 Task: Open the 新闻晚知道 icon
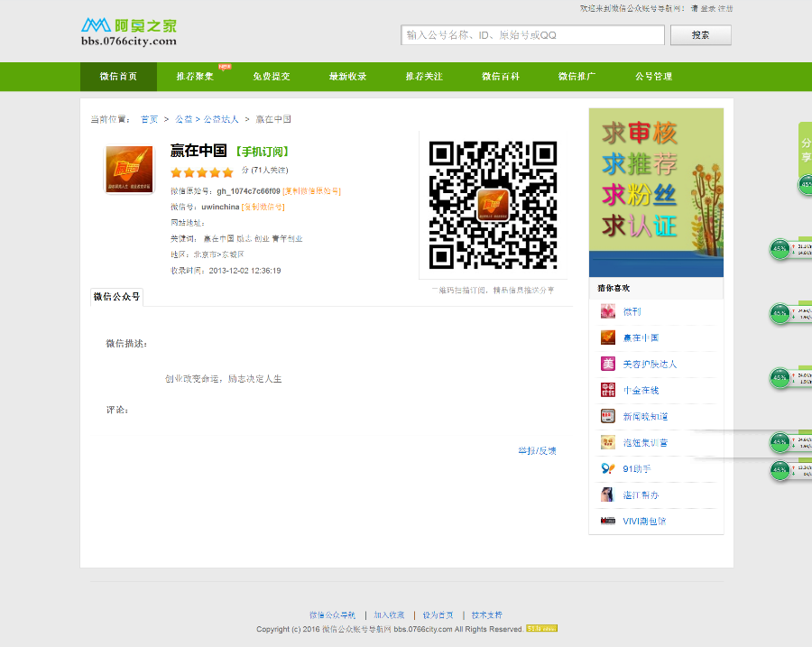click(x=608, y=416)
